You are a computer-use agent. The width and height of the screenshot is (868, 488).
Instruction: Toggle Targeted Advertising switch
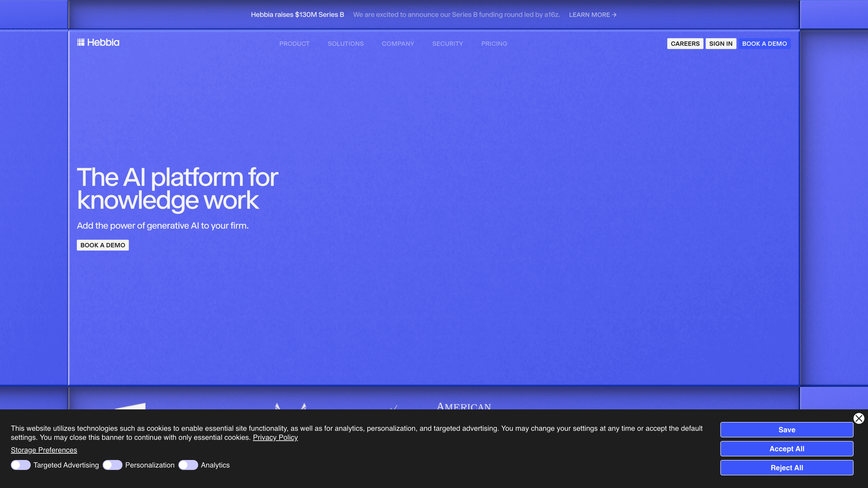tap(20, 465)
